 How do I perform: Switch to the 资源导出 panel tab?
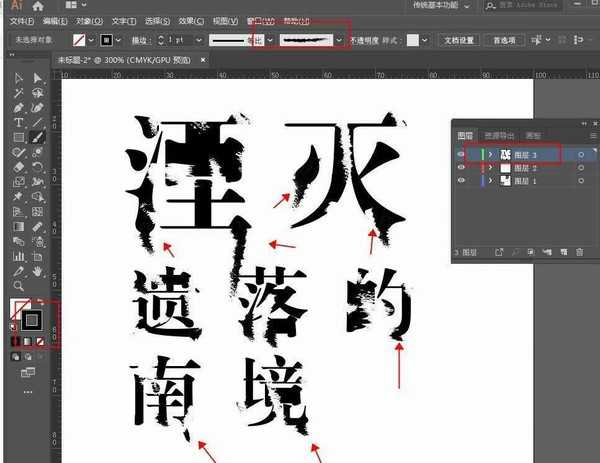[498, 135]
